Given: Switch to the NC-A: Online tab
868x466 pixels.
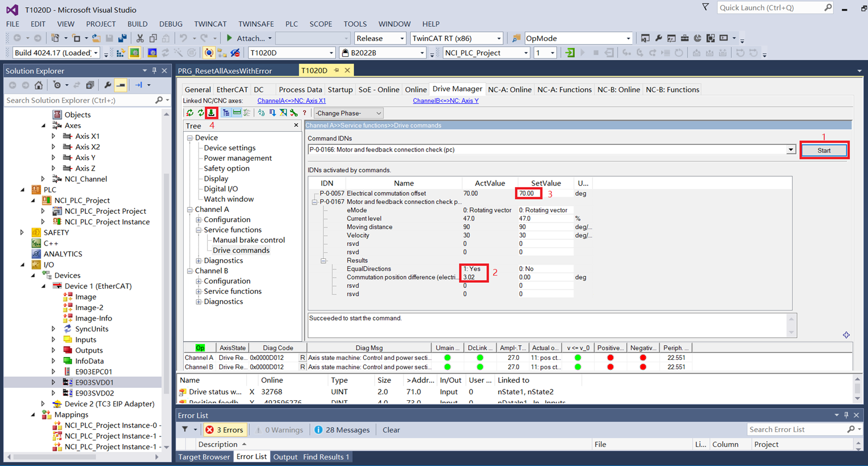Looking at the screenshot, I should click(x=510, y=90).
